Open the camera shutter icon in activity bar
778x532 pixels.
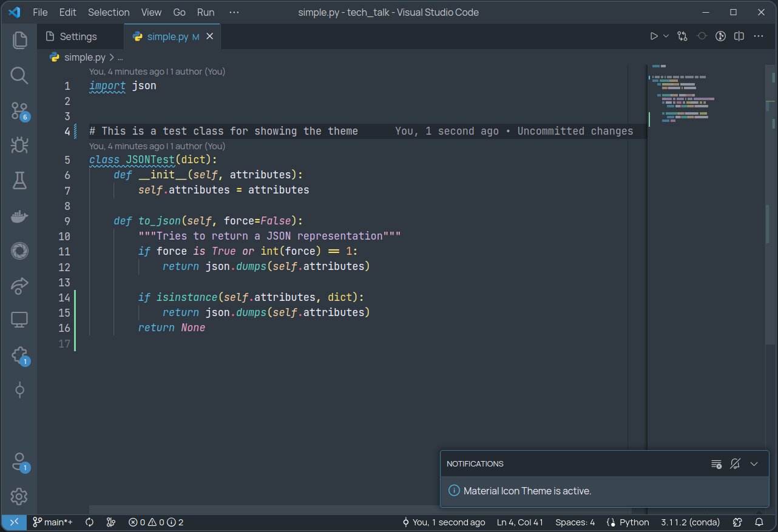coord(19,250)
